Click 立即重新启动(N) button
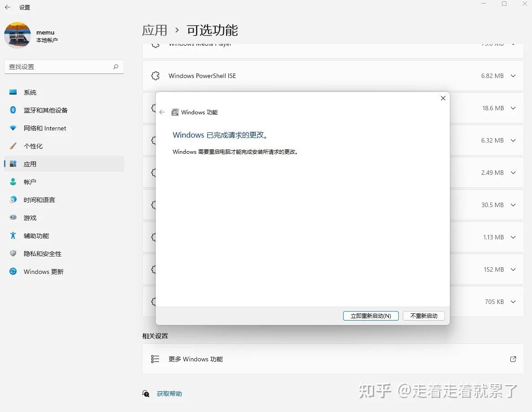The image size is (532, 412). coord(371,316)
